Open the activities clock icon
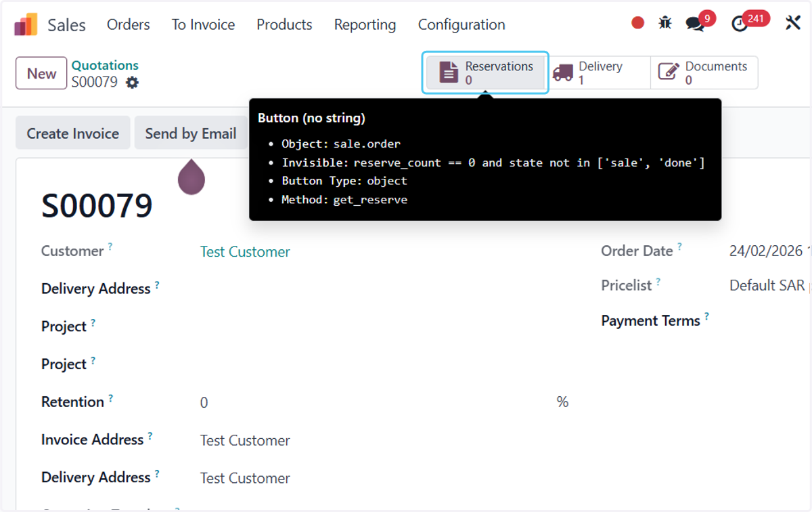 740,24
